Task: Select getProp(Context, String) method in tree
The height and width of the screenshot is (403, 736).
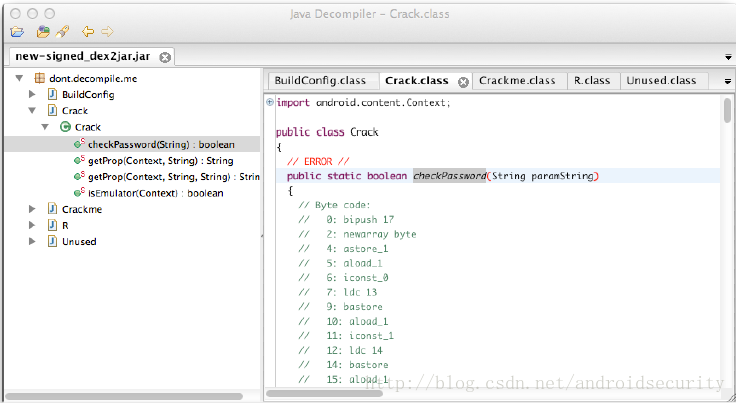Action: point(160,160)
